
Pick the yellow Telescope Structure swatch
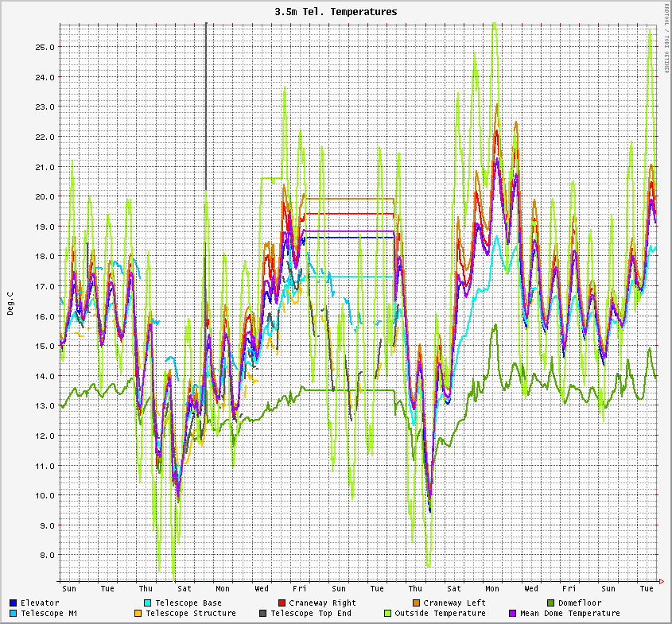pyautogui.click(x=138, y=614)
